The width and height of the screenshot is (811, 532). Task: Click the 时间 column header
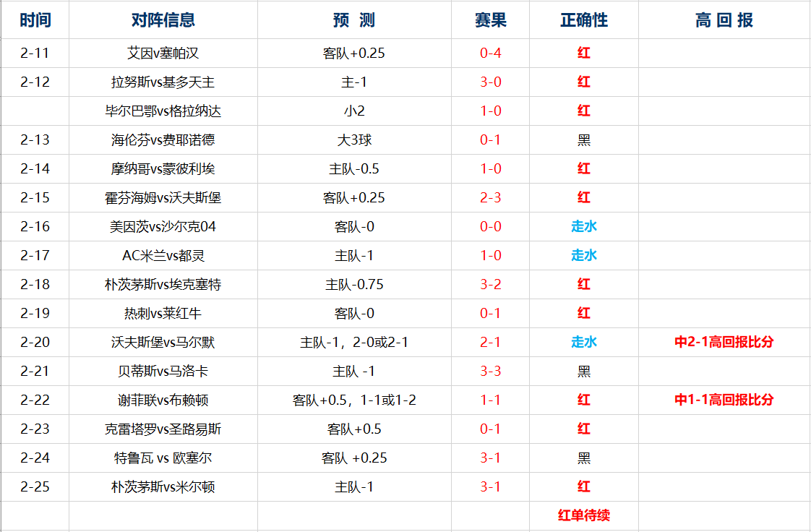(x=35, y=20)
